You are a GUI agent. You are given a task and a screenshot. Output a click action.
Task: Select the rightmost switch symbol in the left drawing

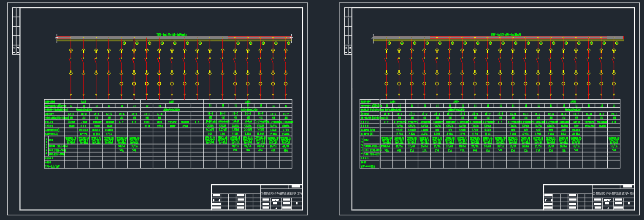pos(286,62)
